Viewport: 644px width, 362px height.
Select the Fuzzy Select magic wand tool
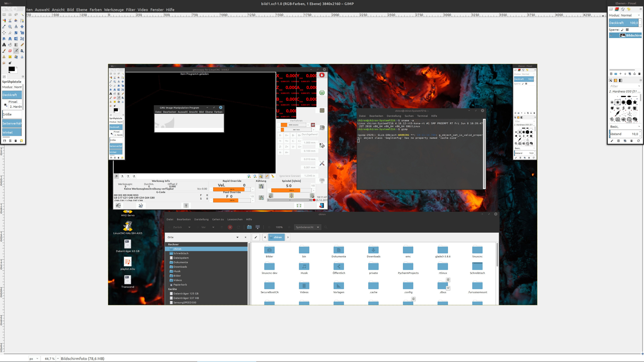pyautogui.click(x=22, y=15)
